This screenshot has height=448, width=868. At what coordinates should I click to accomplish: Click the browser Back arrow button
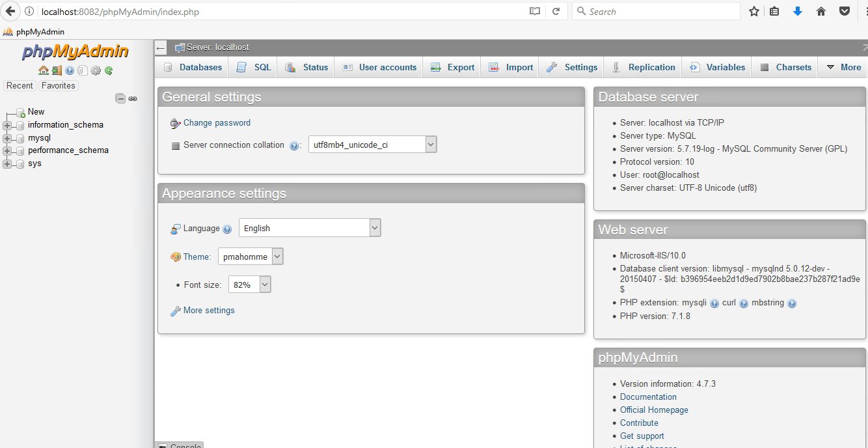(x=10, y=11)
